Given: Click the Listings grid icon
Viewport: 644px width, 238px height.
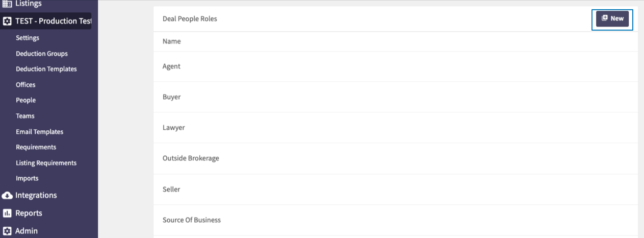Looking at the screenshot, I should pos(7,4).
